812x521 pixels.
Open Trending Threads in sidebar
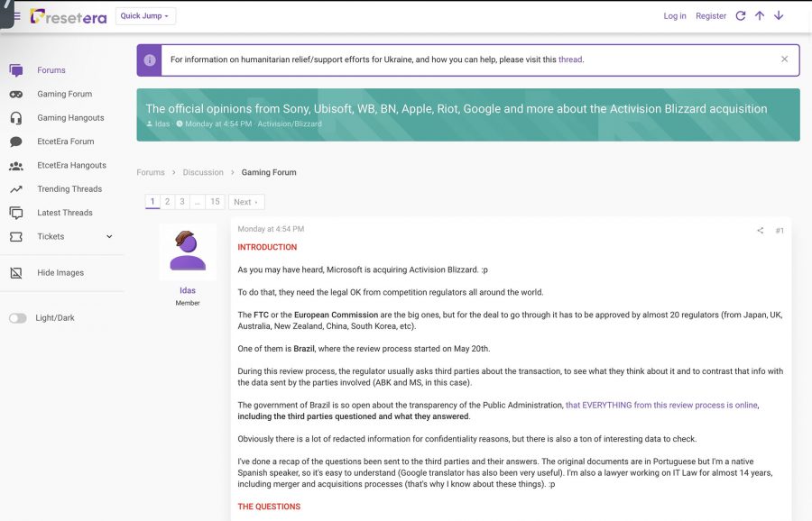click(69, 189)
